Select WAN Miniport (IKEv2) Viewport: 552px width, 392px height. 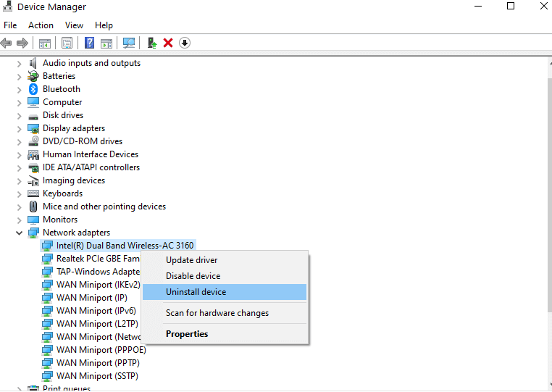coord(99,285)
